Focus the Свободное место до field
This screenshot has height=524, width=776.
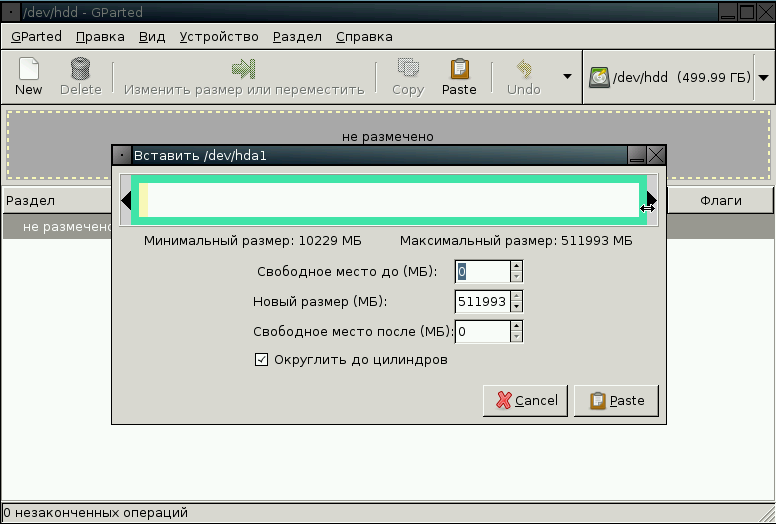tap(483, 272)
